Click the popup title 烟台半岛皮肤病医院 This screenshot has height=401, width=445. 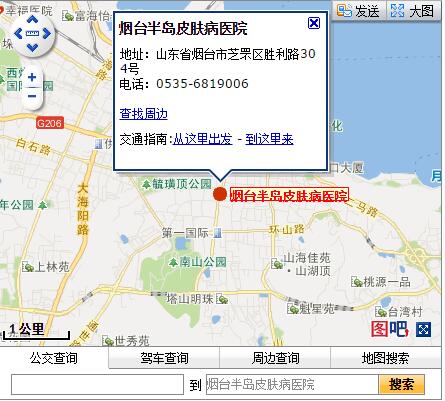pyautogui.click(x=183, y=28)
